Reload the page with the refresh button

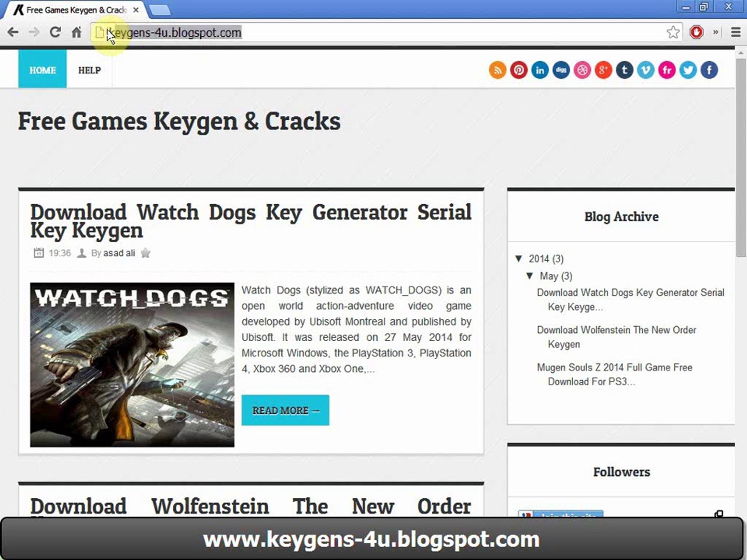pos(55,32)
